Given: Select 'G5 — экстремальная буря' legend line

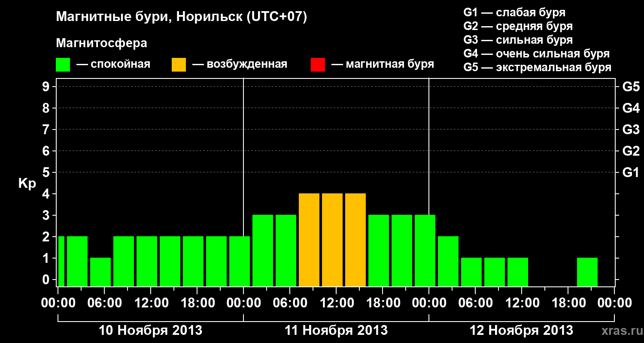Looking at the screenshot, I should pyautogui.click(x=538, y=68).
